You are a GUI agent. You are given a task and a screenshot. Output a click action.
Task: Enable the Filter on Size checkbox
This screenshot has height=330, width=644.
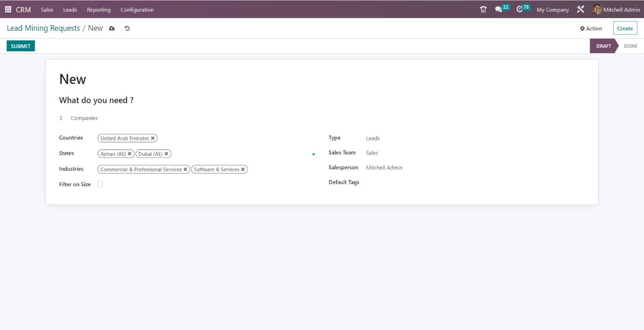100,184
